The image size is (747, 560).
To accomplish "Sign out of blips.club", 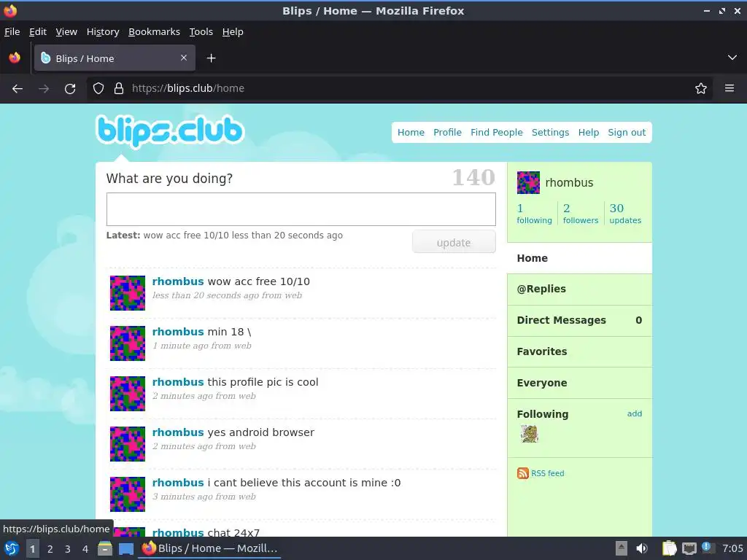I will tap(627, 133).
